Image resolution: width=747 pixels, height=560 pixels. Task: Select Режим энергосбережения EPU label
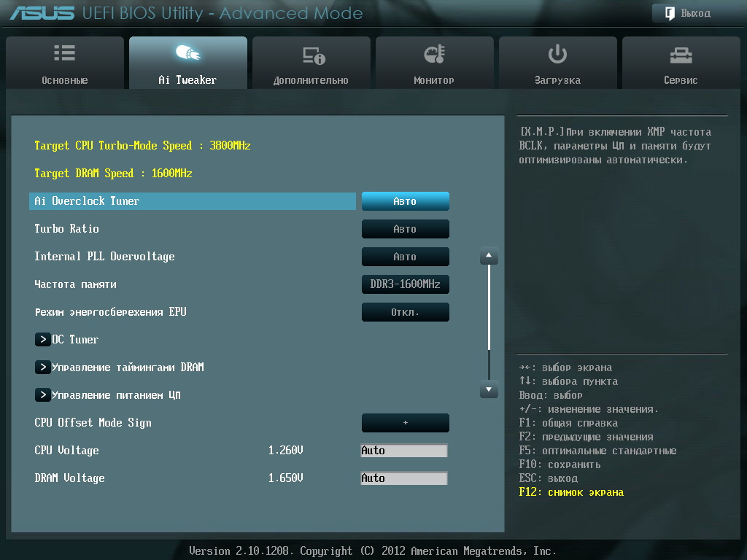(111, 312)
